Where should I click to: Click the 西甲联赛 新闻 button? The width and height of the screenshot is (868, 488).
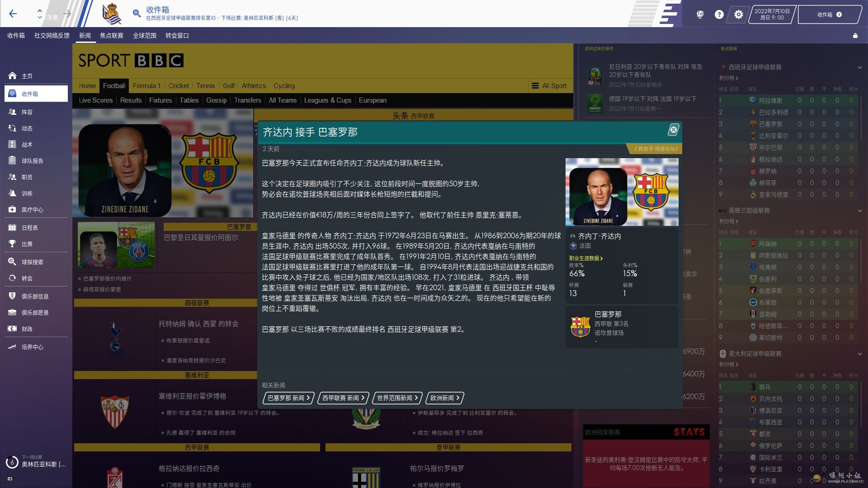[343, 398]
